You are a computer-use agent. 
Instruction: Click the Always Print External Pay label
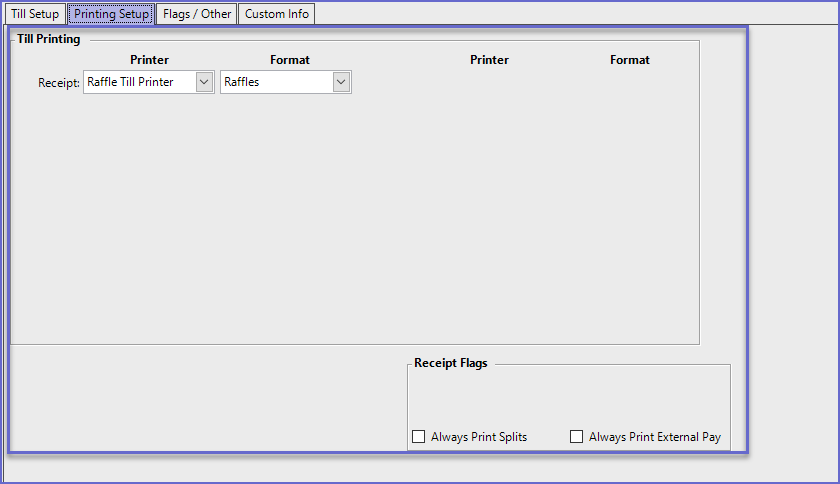click(655, 437)
